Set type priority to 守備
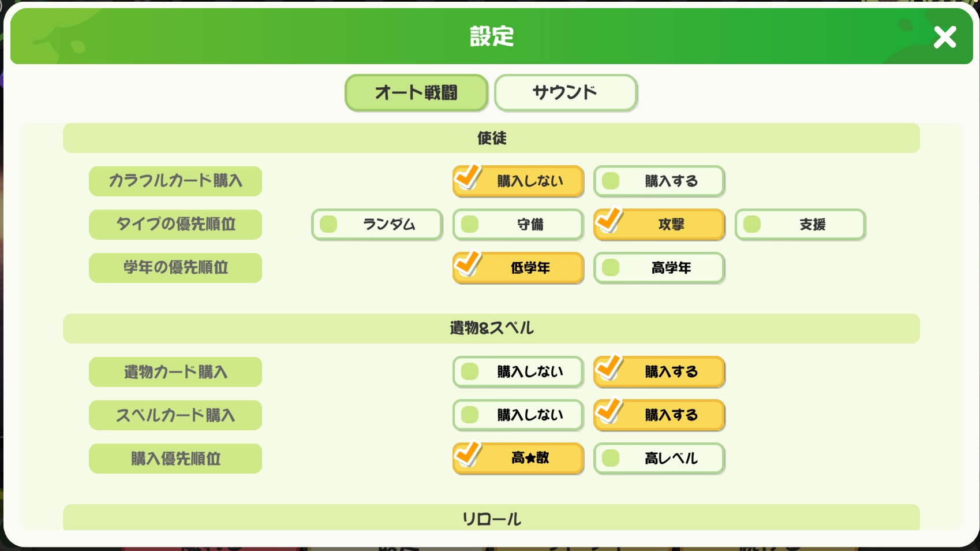Viewport: 980px width, 551px height. [518, 225]
